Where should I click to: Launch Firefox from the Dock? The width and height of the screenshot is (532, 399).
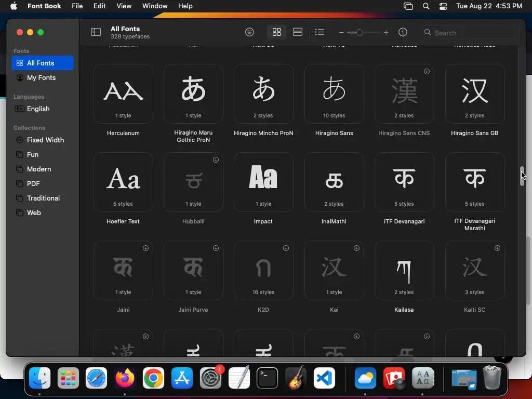125,378
